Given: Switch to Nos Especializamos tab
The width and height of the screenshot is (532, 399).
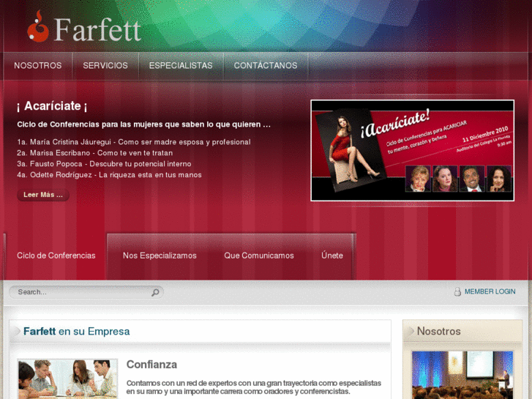Looking at the screenshot, I should tap(160, 256).
